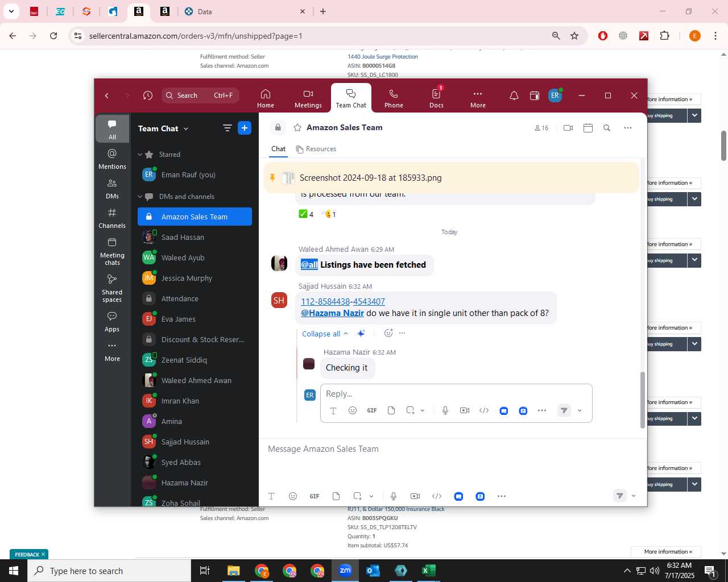The image size is (728, 582).
Task: Open the channel's schedule calendar icon
Action: coord(588,128)
